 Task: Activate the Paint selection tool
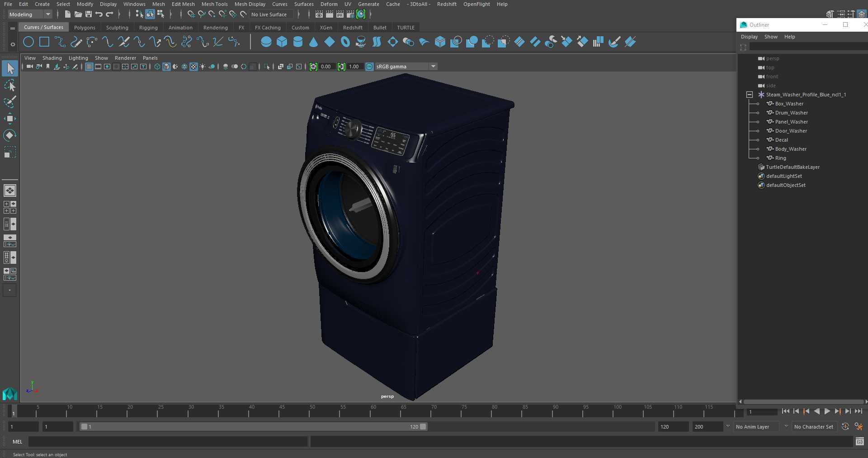(10, 102)
